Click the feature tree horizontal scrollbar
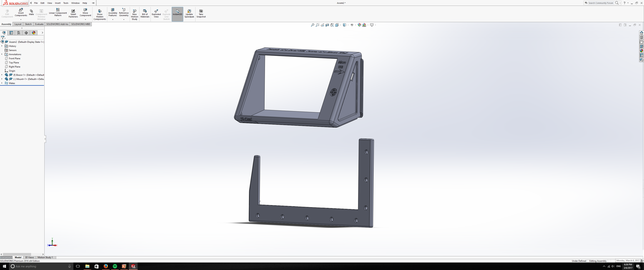This screenshot has width=644, height=270. (x=17, y=254)
